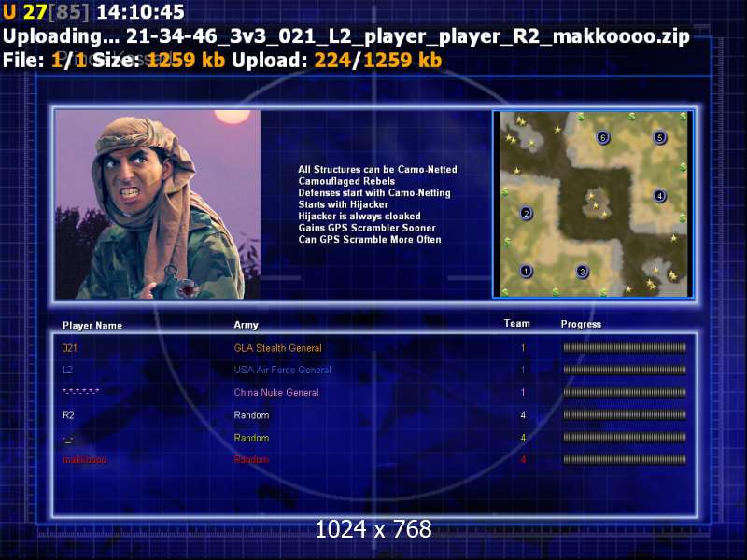
Task: Click the progress bar for player 021
Action: pyautogui.click(x=625, y=347)
